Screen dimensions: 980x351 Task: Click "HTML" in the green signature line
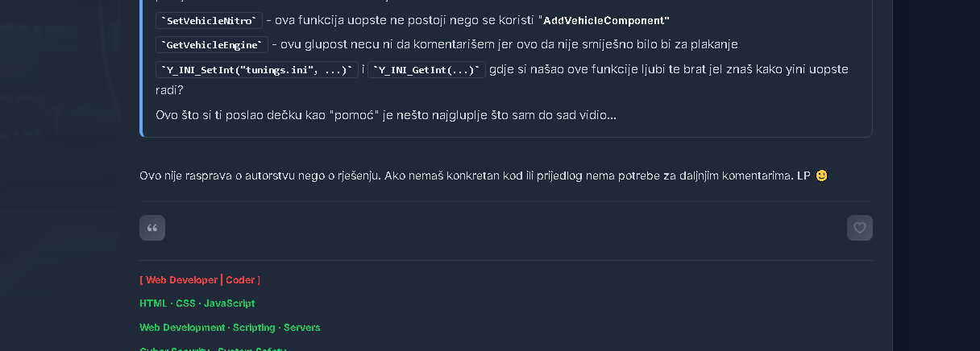(x=153, y=304)
